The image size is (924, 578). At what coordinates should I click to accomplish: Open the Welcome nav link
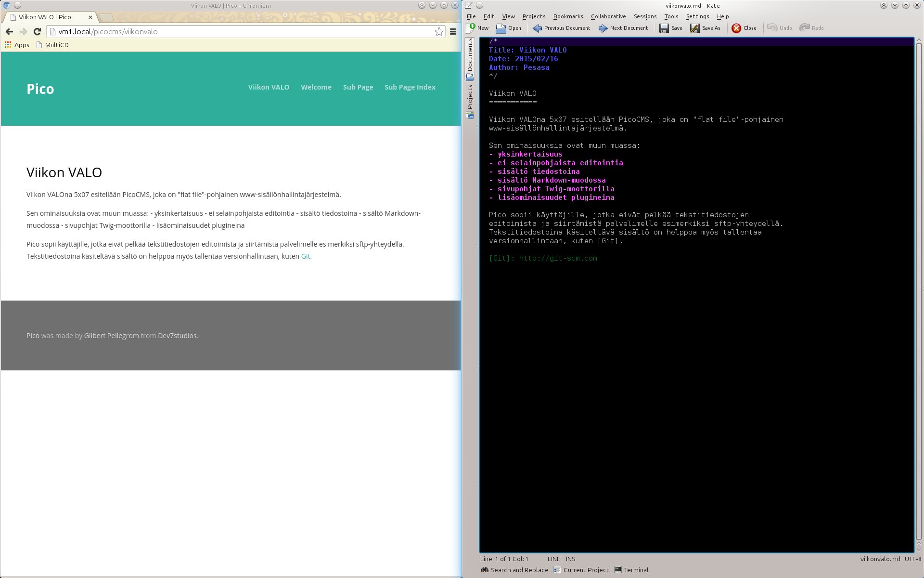tap(316, 87)
